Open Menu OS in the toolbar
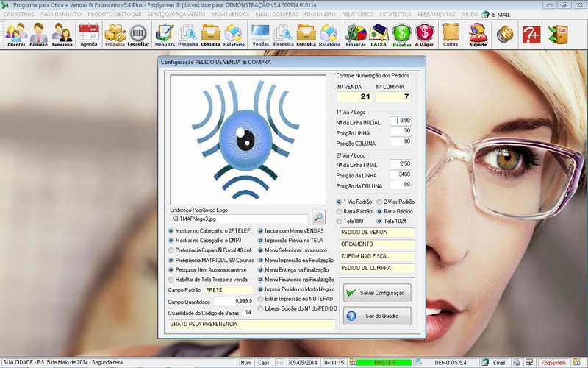 click(165, 34)
